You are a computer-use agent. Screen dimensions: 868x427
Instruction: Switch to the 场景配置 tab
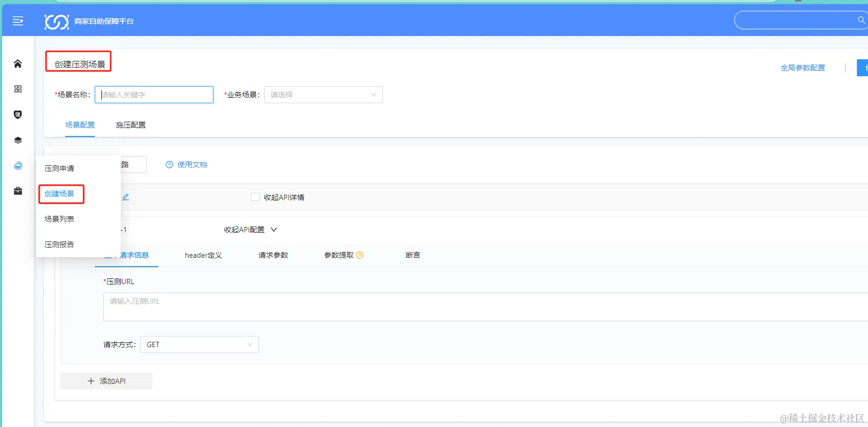pos(80,125)
